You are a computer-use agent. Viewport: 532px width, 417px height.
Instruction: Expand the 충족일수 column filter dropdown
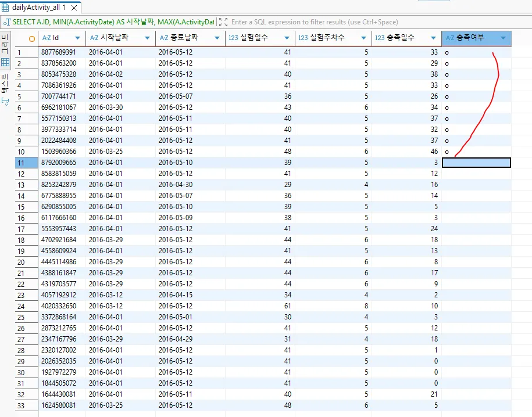[x=434, y=38]
